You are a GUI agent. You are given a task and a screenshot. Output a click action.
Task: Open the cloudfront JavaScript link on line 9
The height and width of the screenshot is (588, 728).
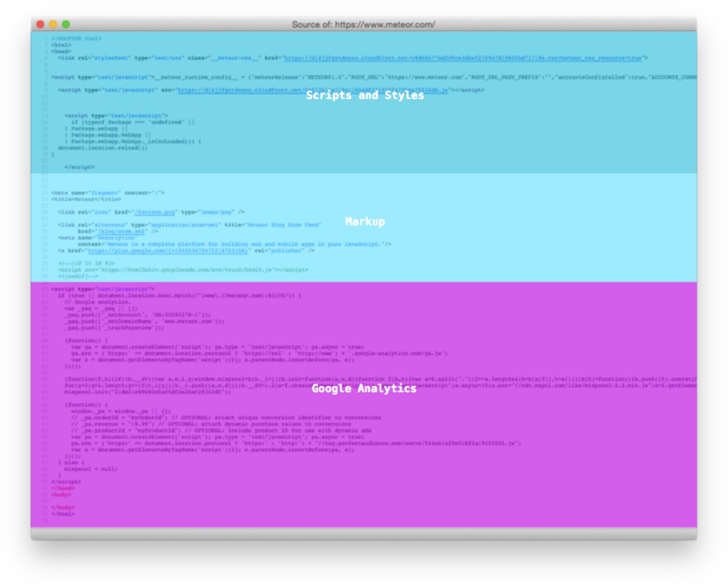pyautogui.click(x=252, y=89)
